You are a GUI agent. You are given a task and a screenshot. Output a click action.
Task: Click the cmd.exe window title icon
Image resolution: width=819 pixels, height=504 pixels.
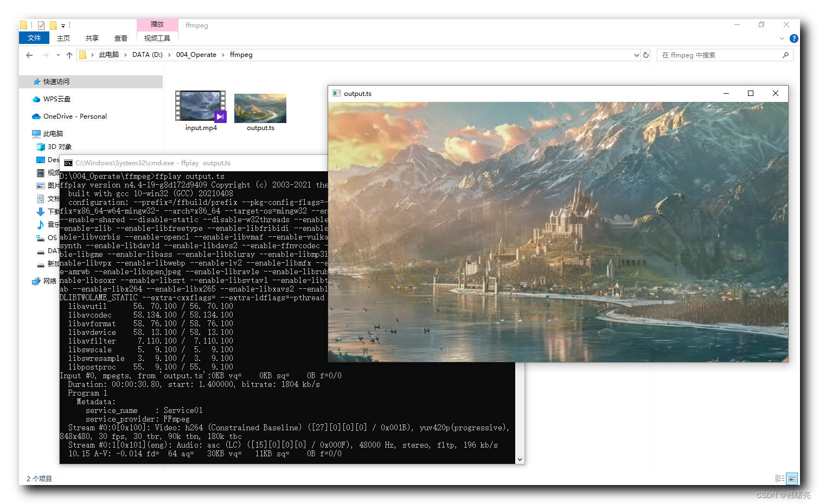click(68, 163)
